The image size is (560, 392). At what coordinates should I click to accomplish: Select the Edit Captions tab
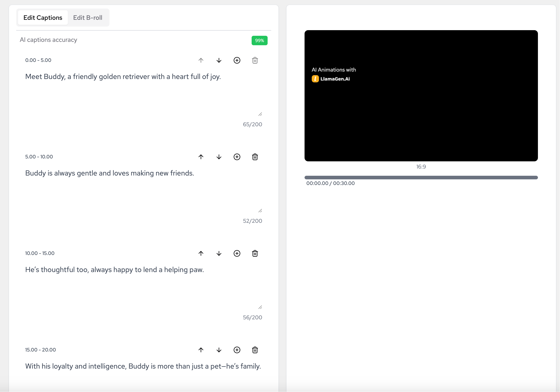[x=43, y=18]
